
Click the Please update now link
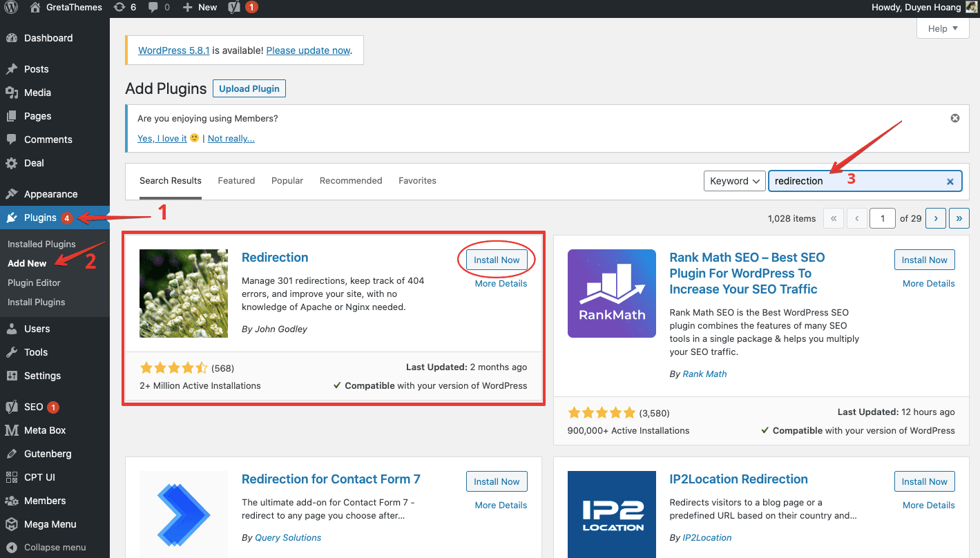[x=308, y=50]
